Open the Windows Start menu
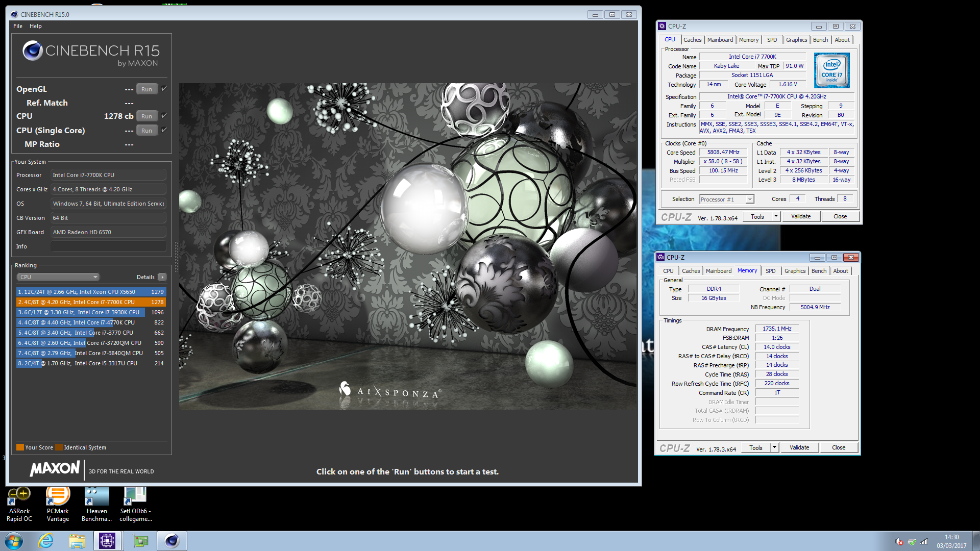 (x=14, y=541)
